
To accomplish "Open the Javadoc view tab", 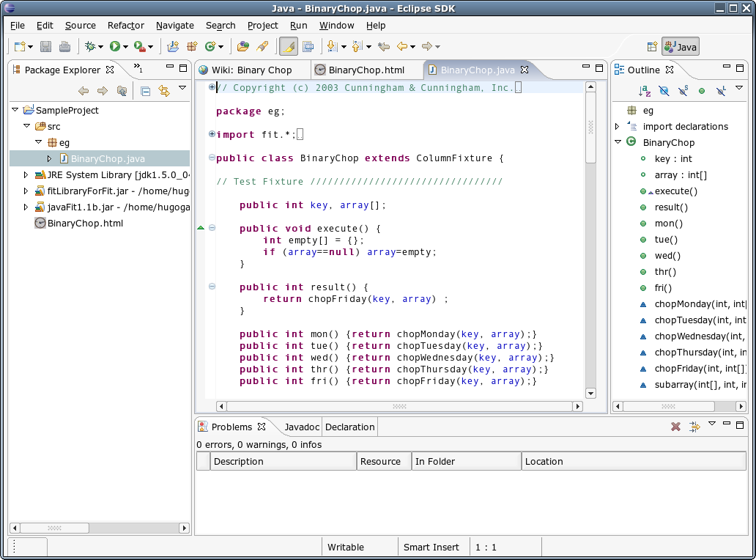I will [302, 427].
